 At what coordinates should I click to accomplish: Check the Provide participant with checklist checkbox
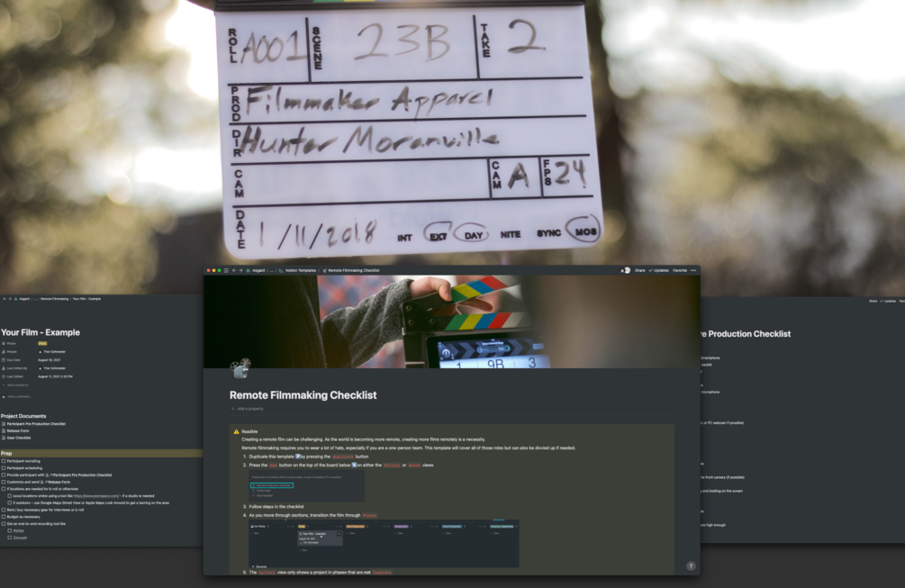[x=4, y=475]
